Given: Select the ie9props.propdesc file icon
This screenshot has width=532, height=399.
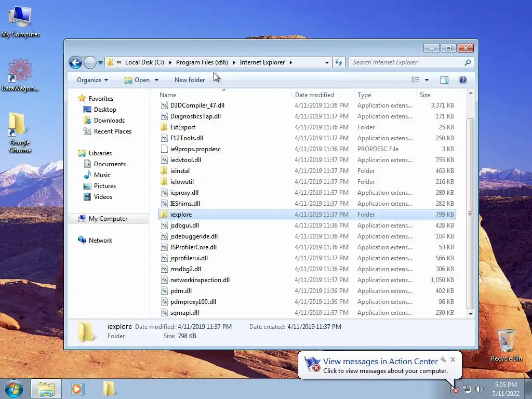Looking at the screenshot, I should (164, 149).
